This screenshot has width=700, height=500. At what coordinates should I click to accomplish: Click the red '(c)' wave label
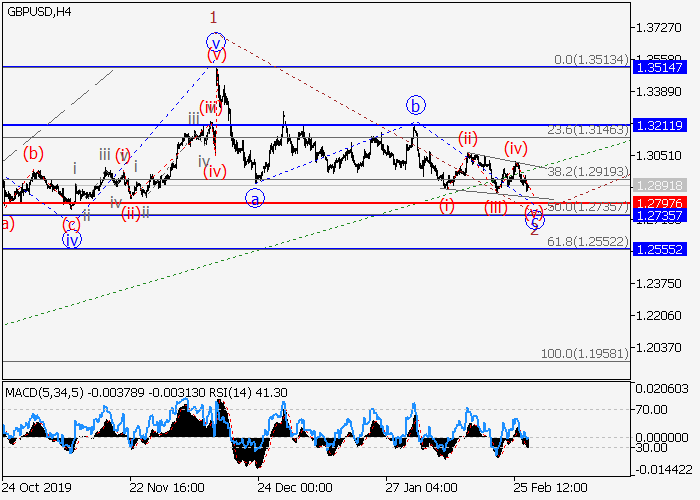point(70,224)
